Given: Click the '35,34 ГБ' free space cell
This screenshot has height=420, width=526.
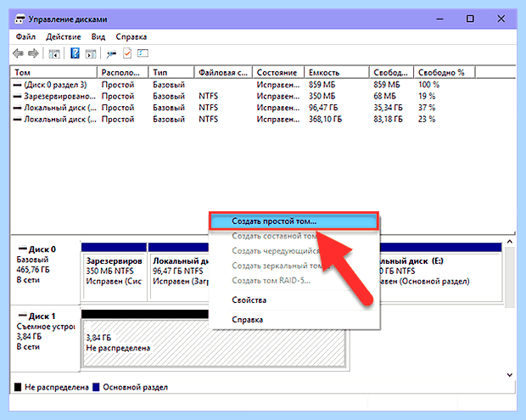Looking at the screenshot, I should [388, 108].
